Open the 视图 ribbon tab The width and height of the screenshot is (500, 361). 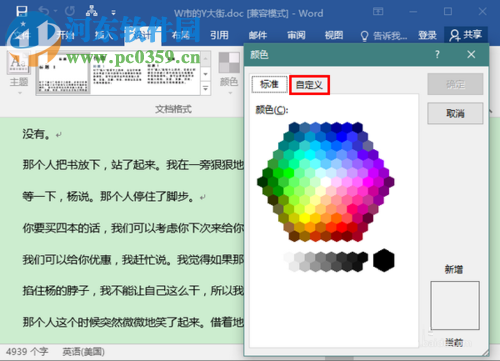(334, 35)
